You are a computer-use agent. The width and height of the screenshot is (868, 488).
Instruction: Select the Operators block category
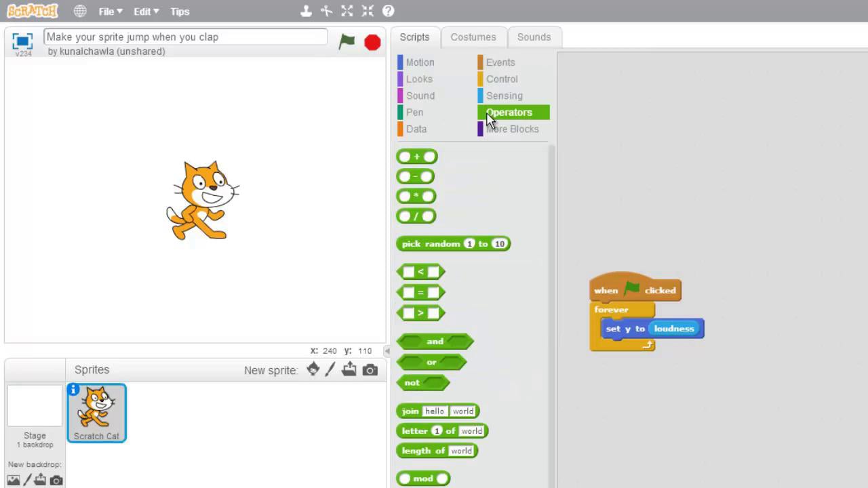(513, 113)
